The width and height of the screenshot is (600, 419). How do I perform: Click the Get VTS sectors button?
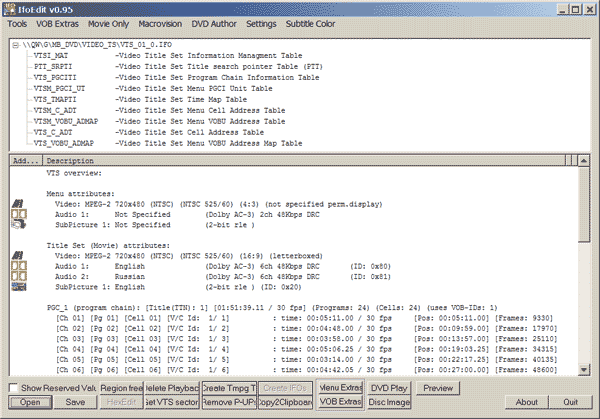(x=172, y=402)
